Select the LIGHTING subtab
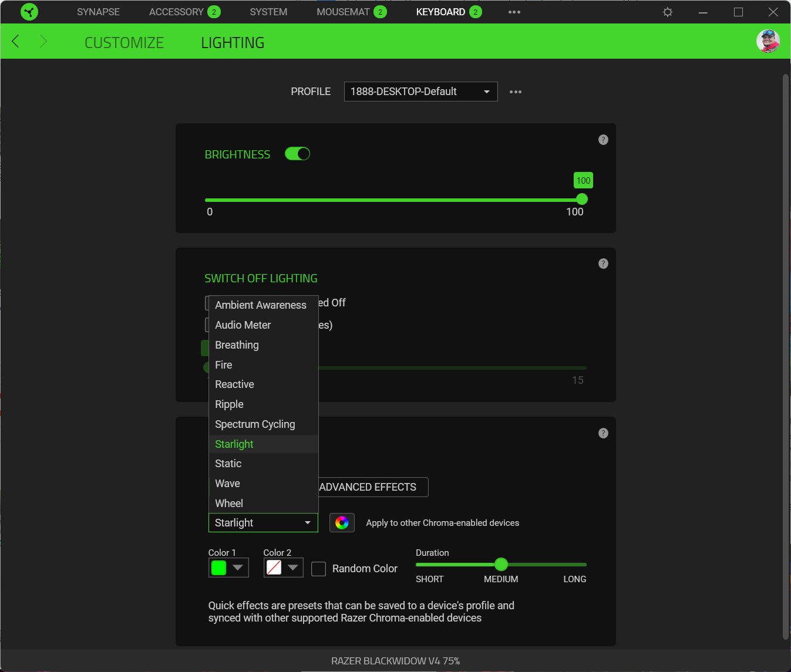Viewport: 791px width, 672px height. tap(233, 43)
